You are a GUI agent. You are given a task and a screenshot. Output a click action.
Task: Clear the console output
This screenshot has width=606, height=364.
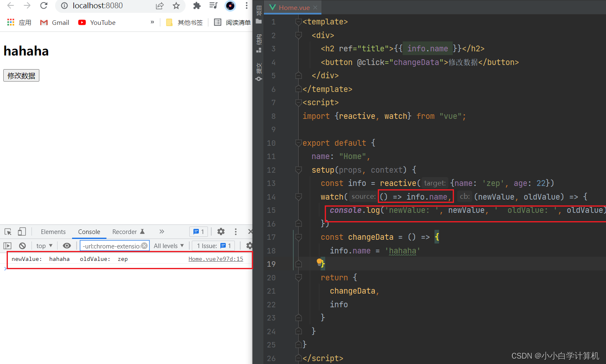22,246
